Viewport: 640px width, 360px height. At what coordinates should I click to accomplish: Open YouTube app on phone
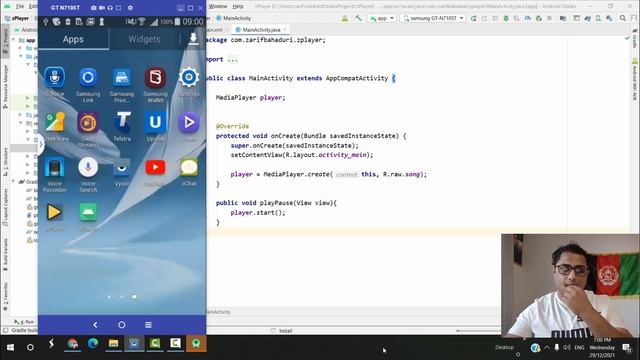(x=155, y=167)
